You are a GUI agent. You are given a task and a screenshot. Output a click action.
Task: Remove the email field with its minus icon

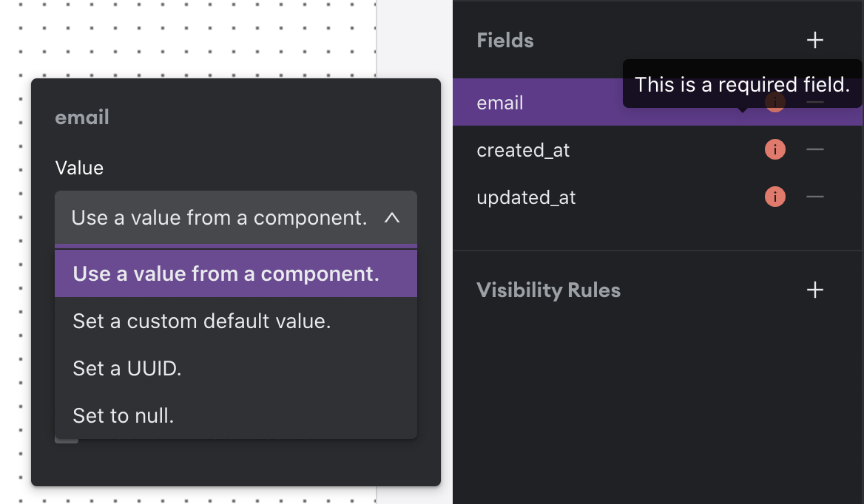tap(814, 102)
